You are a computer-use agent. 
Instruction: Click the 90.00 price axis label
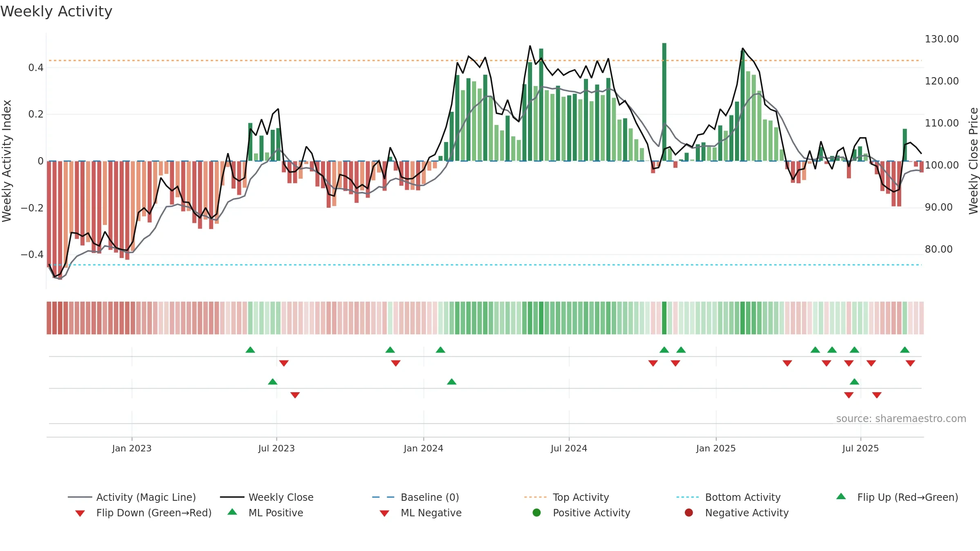pos(938,207)
